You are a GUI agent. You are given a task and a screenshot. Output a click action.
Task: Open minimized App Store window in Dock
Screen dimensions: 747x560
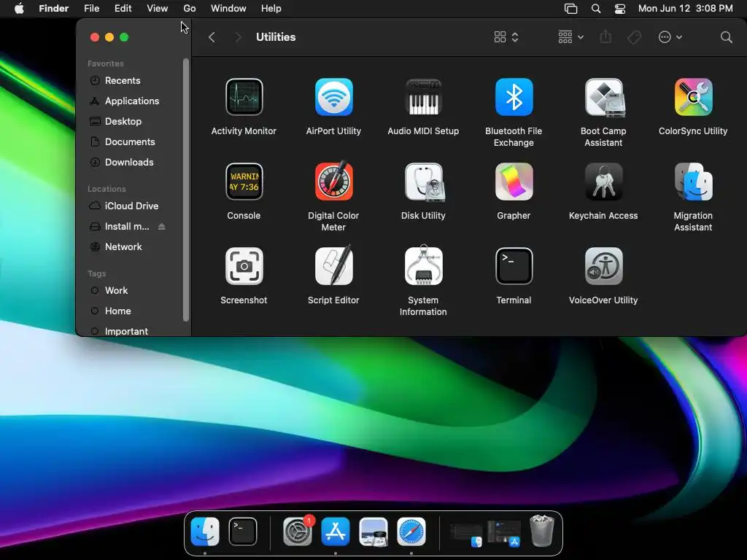504,533
